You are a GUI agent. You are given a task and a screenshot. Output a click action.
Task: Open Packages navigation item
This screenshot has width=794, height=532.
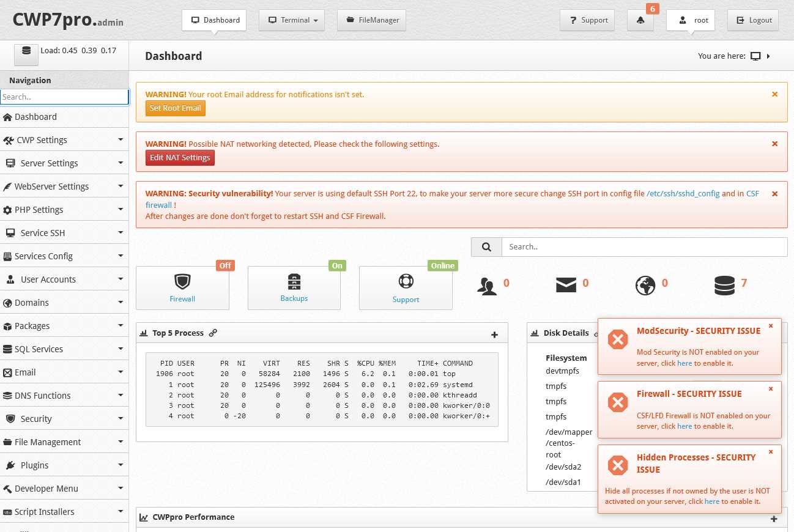coord(64,326)
